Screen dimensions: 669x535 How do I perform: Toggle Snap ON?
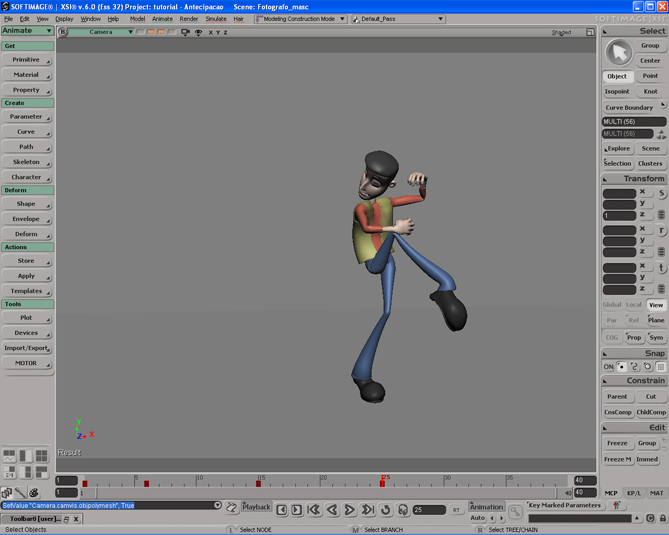click(608, 367)
